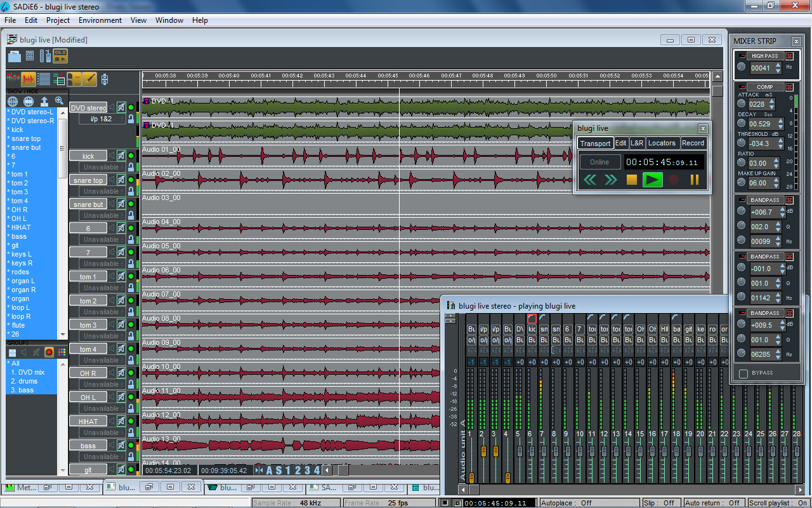Image resolution: width=812 pixels, height=508 pixels.
Task: Click the red playback arrows toolbar icon
Action: [x=28, y=79]
